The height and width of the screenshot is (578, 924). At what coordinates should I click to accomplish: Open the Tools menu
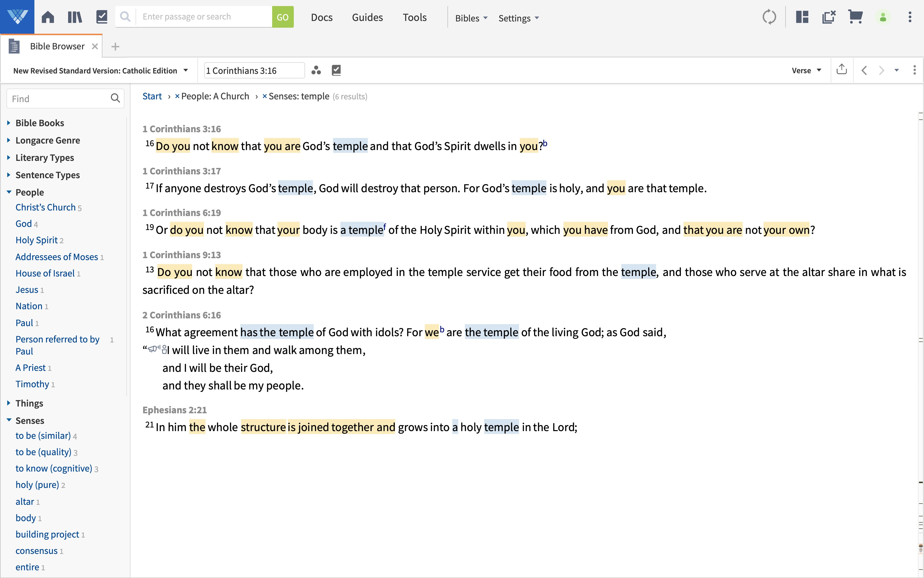pyautogui.click(x=415, y=18)
